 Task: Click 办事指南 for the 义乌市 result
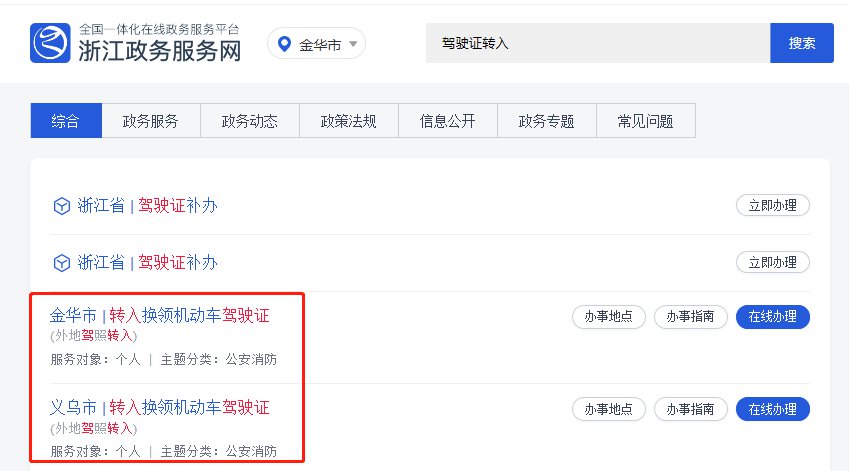click(x=691, y=409)
